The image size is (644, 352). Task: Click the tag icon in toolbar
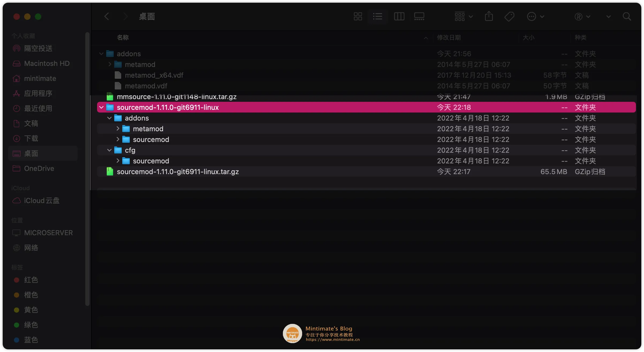pyautogui.click(x=509, y=16)
